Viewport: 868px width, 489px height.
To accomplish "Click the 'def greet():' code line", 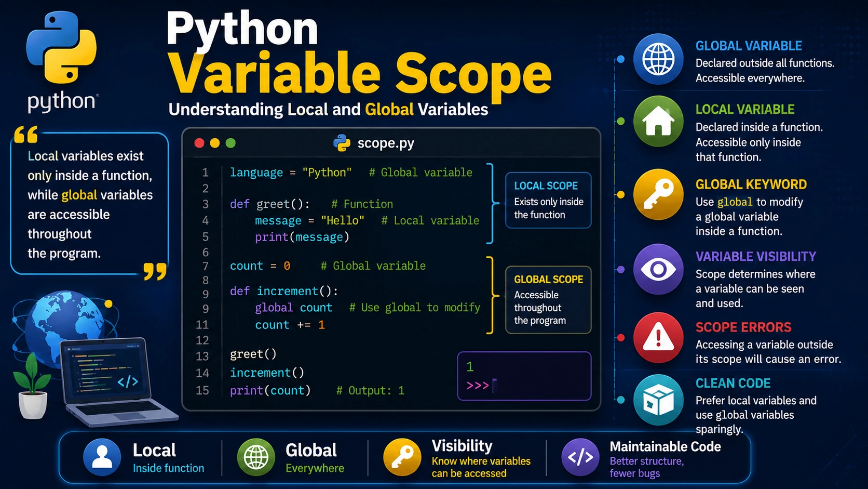I will coord(270,204).
